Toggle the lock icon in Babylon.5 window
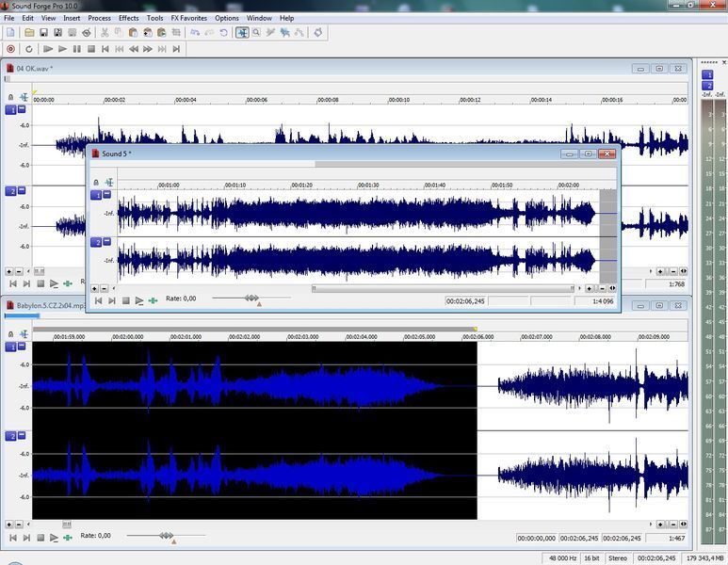The image size is (728, 565). tap(10, 333)
